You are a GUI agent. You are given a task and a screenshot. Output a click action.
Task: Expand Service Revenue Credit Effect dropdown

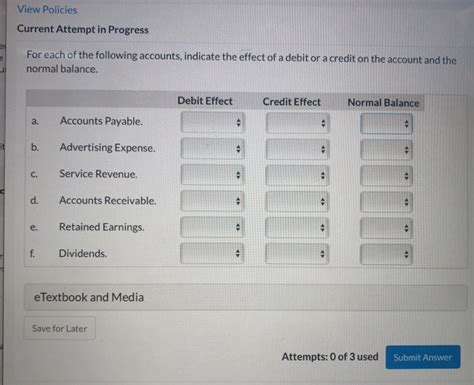click(x=297, y=175)
